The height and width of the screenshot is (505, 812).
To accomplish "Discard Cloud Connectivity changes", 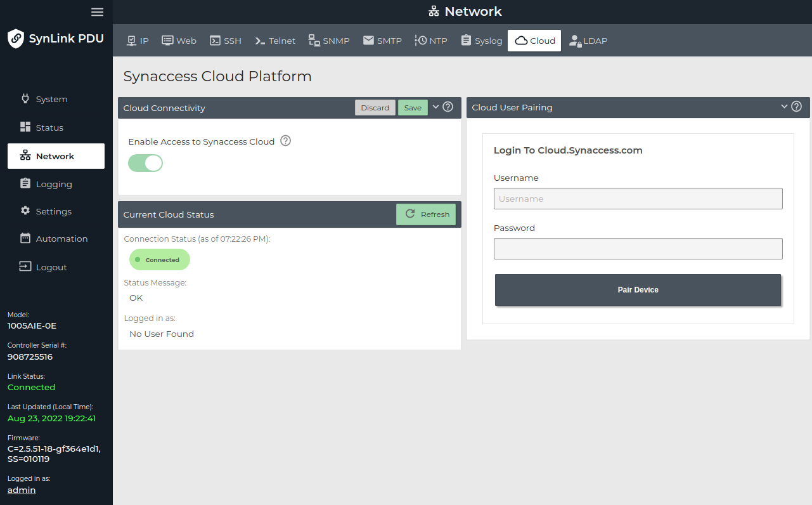I will [375, 107].
